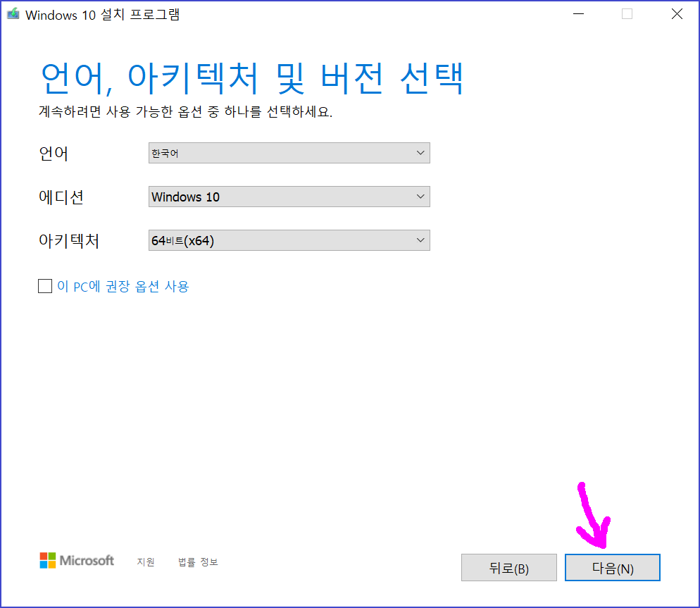700x608 pixels.
Task: Open the 법률 정보 link
Action: click(x=198, y=562)
